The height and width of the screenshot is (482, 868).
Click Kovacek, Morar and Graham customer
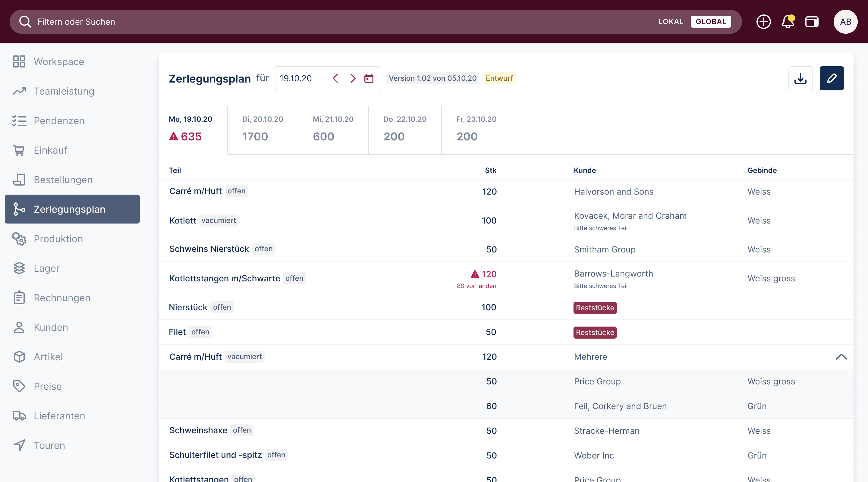click(630, 216)
